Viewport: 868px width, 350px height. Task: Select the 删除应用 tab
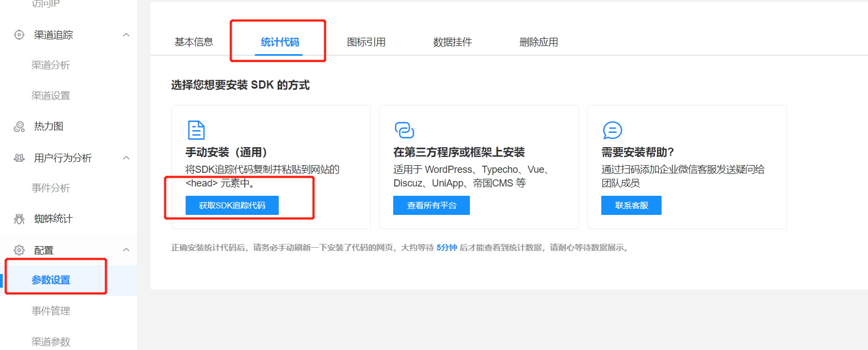539,42
